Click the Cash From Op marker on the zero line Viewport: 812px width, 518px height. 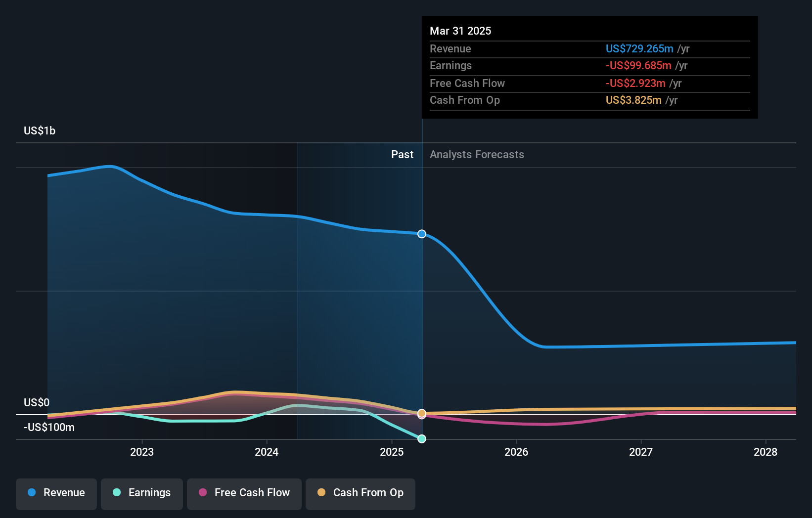click(422, 414)
